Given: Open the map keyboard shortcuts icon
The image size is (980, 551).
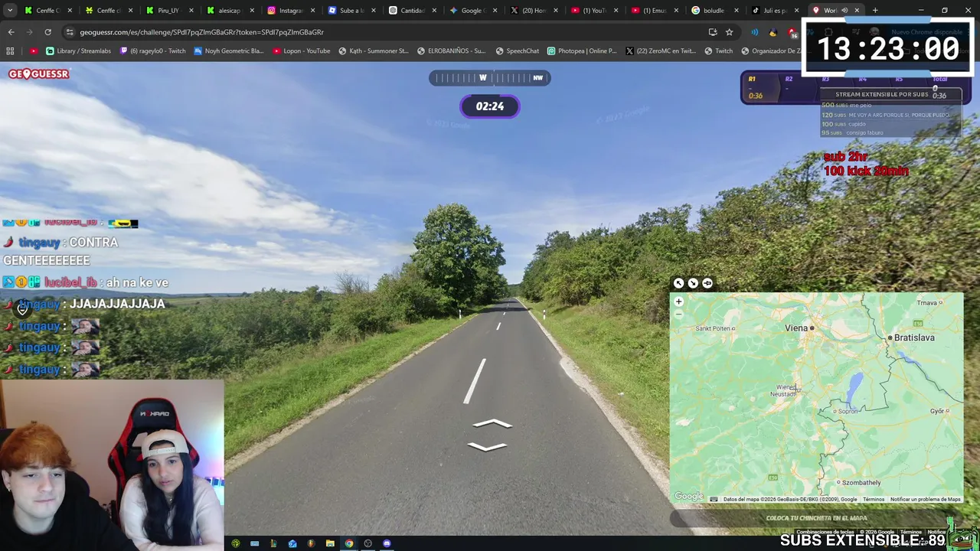Looking at the screenshot, I should [714, 500].
